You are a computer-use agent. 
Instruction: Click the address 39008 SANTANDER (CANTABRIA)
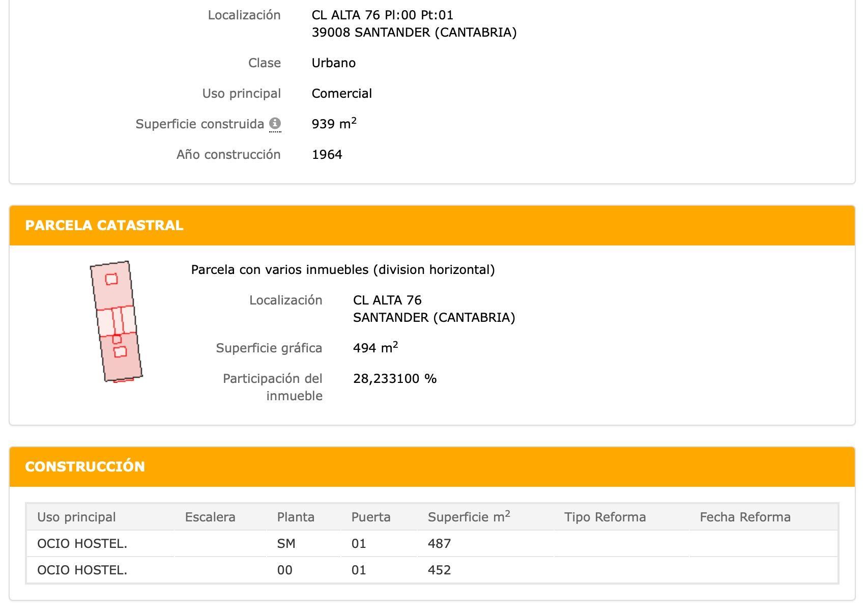point(415,32)
